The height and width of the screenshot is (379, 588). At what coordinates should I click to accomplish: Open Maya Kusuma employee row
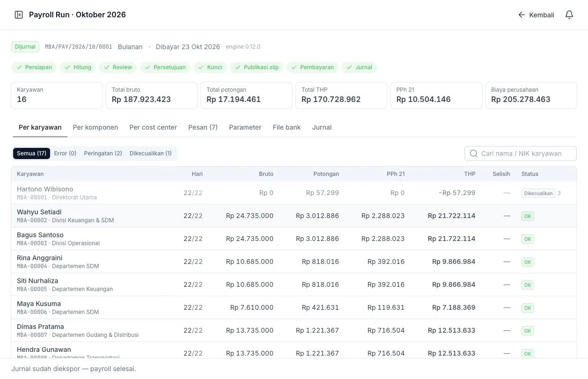[x=294, y=307]
